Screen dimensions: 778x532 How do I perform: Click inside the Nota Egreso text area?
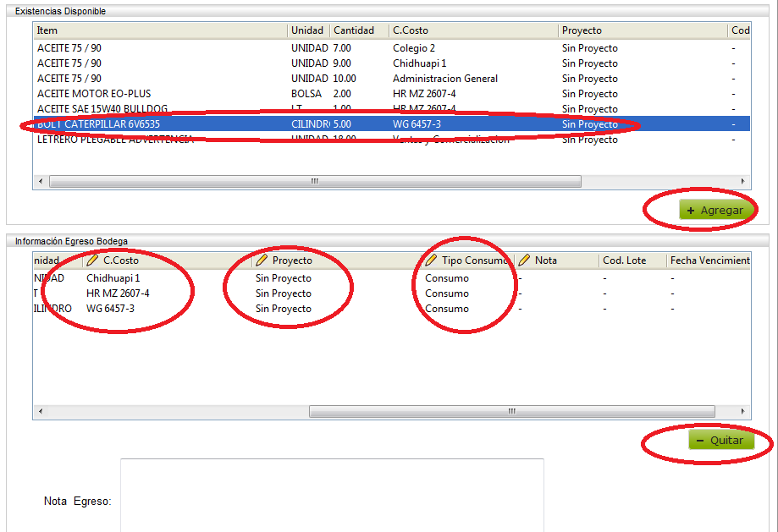click(332, 496)
